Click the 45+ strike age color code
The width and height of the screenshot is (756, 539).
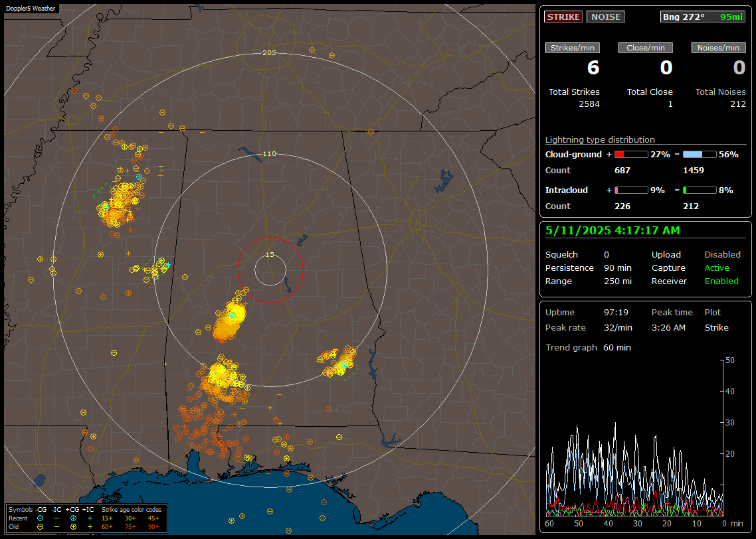pyautogui.click(x=153, y=518)
